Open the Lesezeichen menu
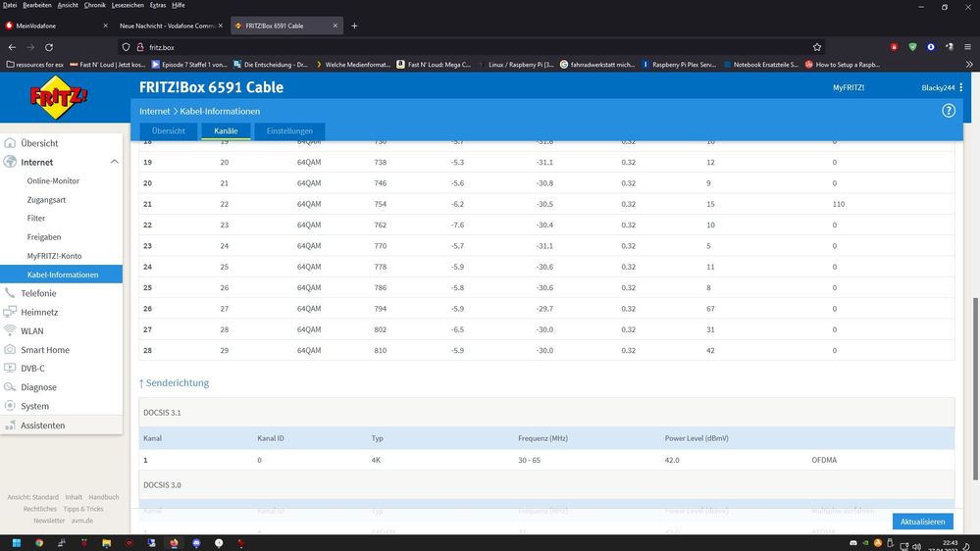Viewport: 980px width, 551px height. pyautogui.click(x=128, y=5)
